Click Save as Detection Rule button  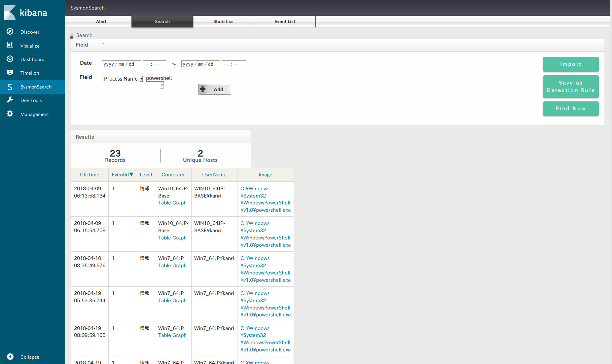click(x=571, y=87)
